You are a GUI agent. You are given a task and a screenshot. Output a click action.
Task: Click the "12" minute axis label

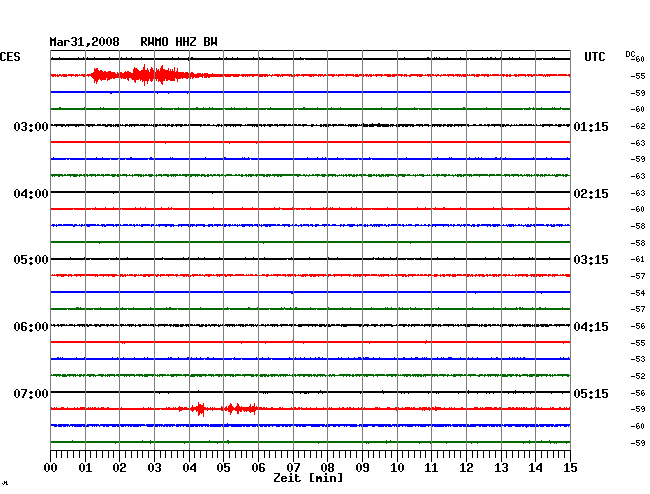466,468
